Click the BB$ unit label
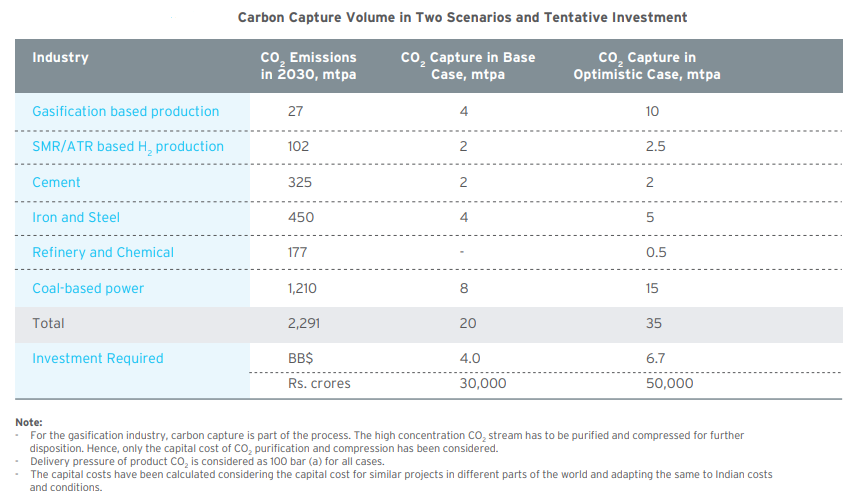Screen dimensions: 858x500 [x=301, y=358]
